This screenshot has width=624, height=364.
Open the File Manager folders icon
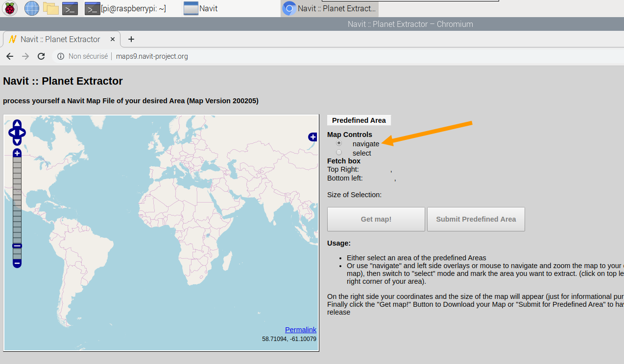coord(51,8)
